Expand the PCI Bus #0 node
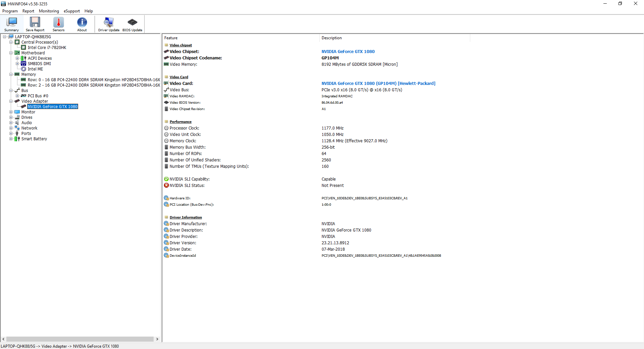 click(17, 96)
